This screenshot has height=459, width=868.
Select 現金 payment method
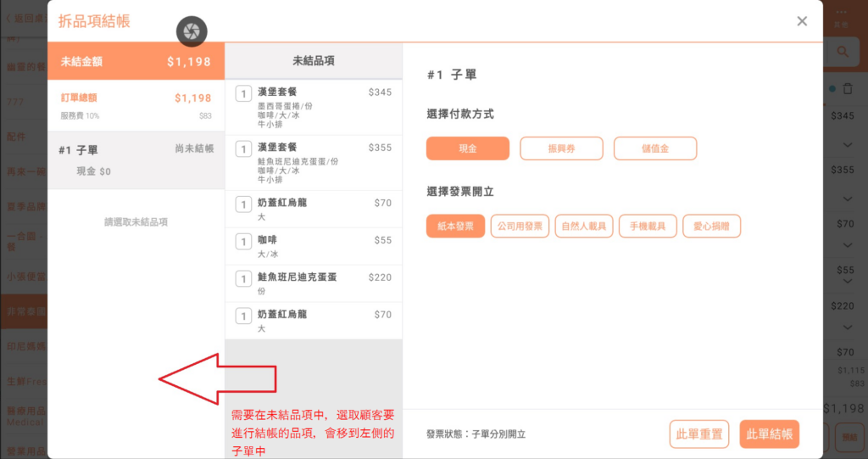pos(468,148)
